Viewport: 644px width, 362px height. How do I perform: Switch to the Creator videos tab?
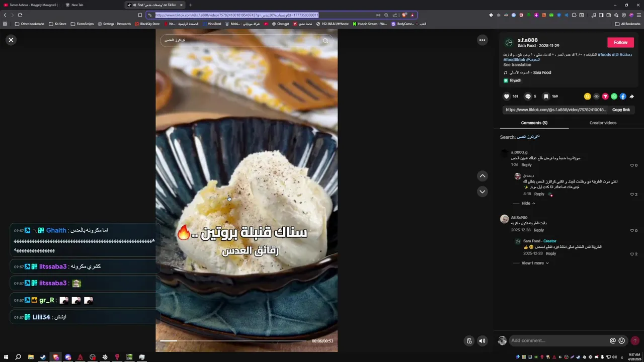(x=603, y=123)
